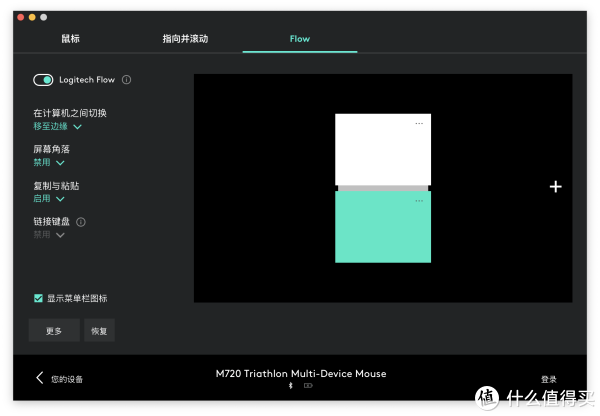Screen dimensions: 600x416
Task: Click the info icon beside 链接键盘
Action: pos(81,222)
